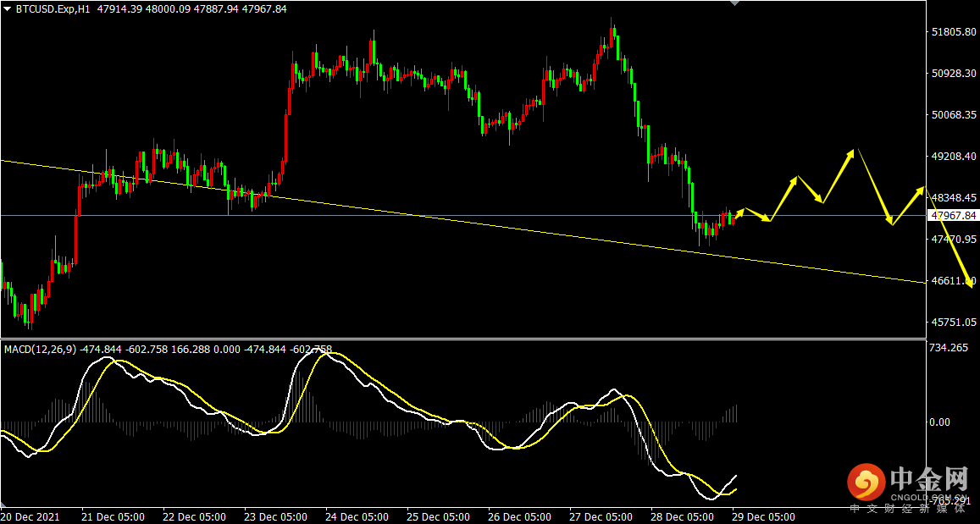980x524 pixels.
Task: Click the MACD(12,26,9) indicator label
Action: pos(40,349)
